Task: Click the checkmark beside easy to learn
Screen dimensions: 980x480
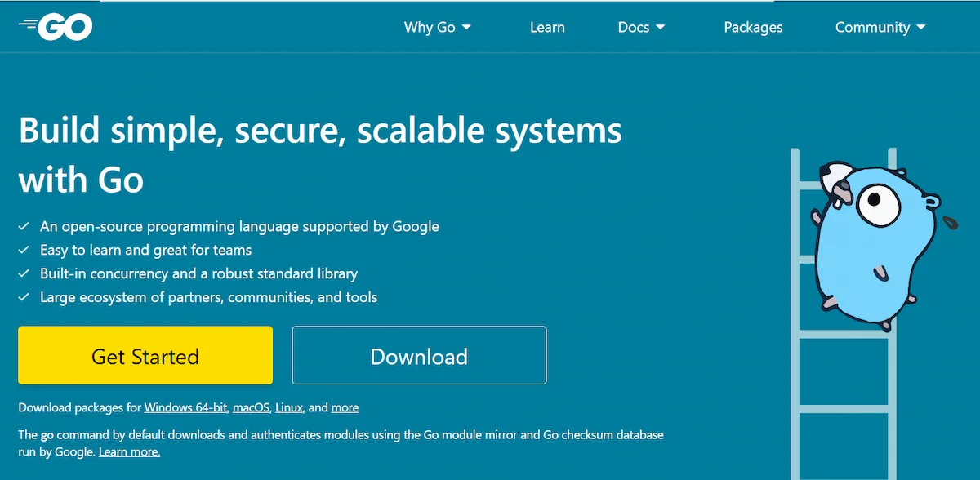Action: coord(23,250)
